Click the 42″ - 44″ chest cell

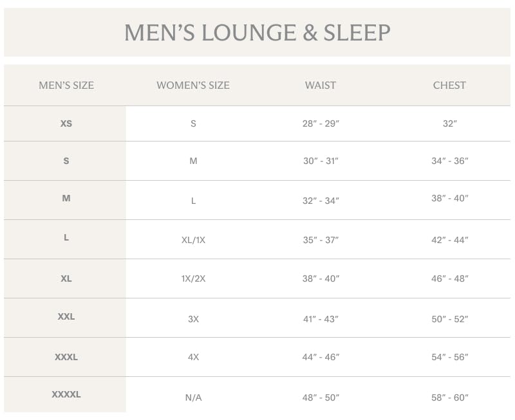click(449, 240)
